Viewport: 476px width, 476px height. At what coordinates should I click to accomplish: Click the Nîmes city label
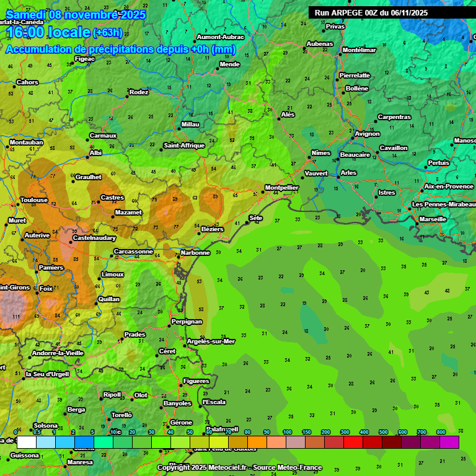[321, 153]
